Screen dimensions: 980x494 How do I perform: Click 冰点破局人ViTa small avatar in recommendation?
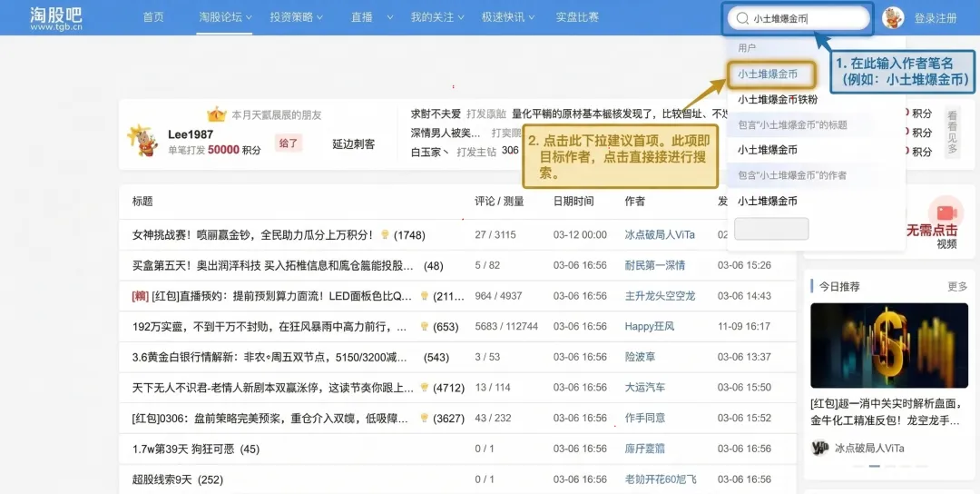pyautogui.click(x=819, y=448)
